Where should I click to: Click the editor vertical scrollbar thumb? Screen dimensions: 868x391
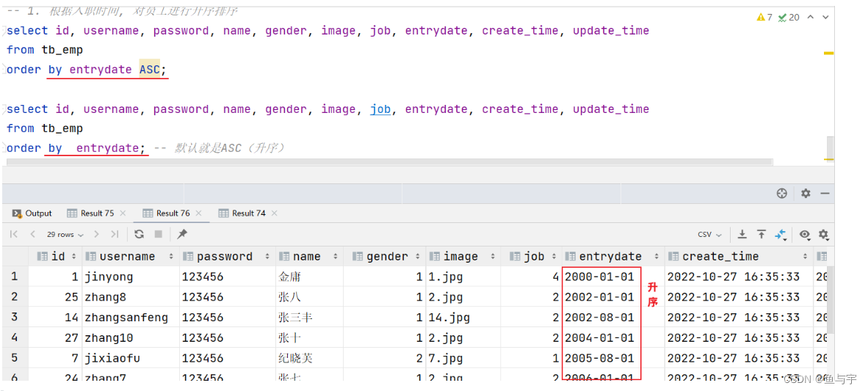pos(829,148)
